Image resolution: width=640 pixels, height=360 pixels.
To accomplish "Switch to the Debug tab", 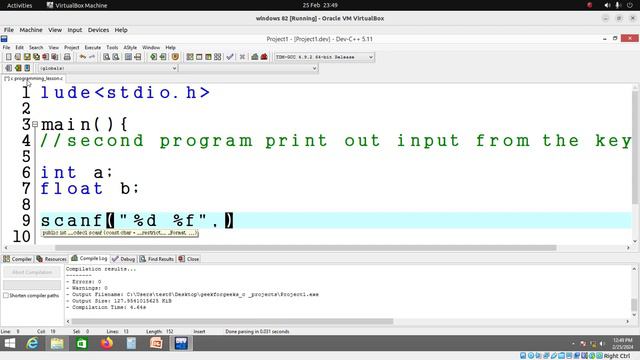I will tap(124, 259).
